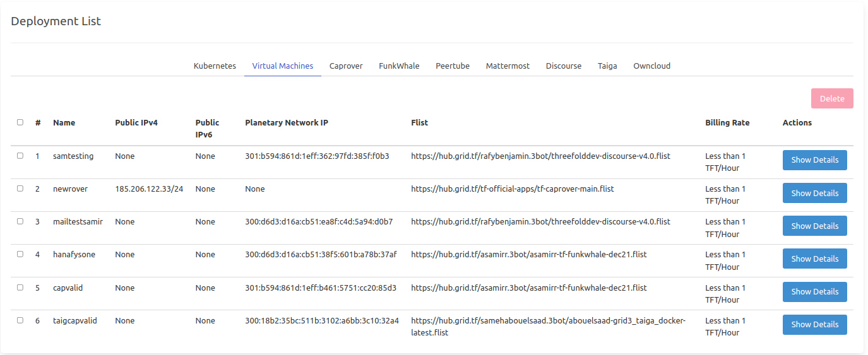Open the Owncloud tab
The width and height of the screenshot is (868, 355).
tap(651, 66)
